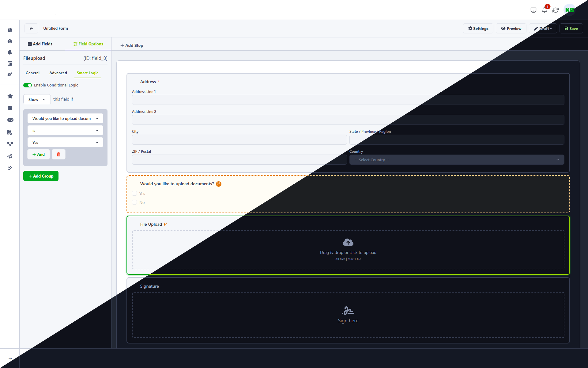Open the Show field condition dropdown
Screen dimensions: 588x368
pos(36,99)
